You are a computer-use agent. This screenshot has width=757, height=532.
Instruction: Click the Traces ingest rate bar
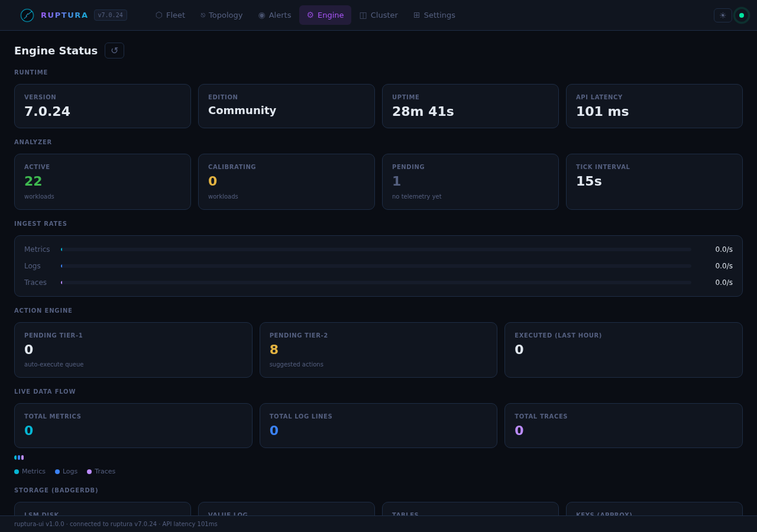(x=376, y=283)
